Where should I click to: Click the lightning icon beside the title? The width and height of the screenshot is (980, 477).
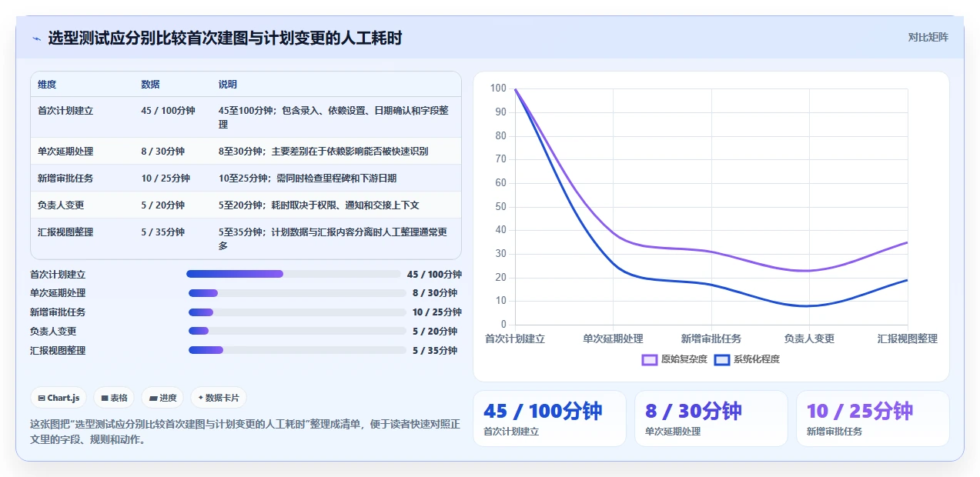36,38
